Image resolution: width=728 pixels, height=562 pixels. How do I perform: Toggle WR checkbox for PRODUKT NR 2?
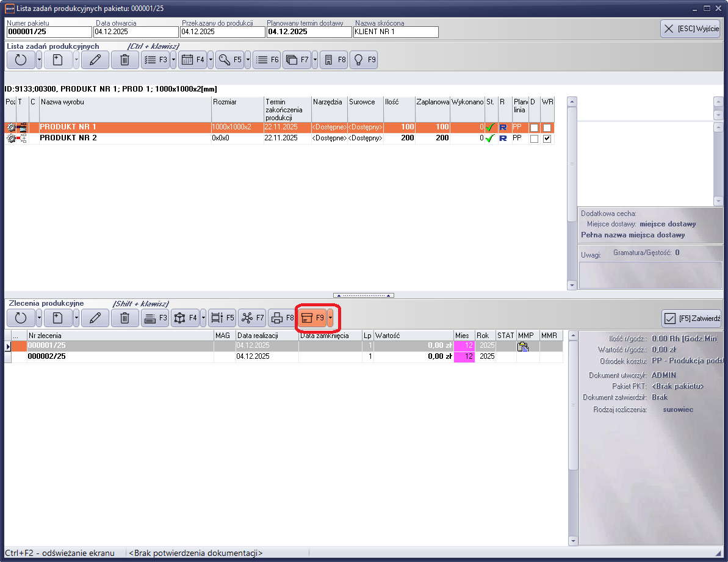pyautogui.click(x=547, y=139)
